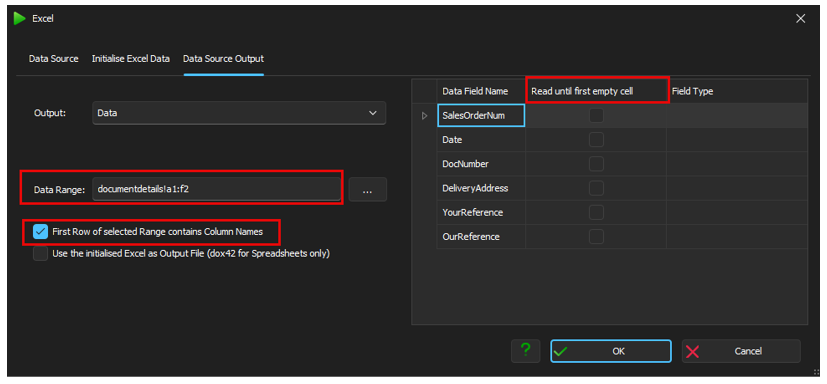Click the browse ellipsis button beside Data Range

(x=368, y=189)
